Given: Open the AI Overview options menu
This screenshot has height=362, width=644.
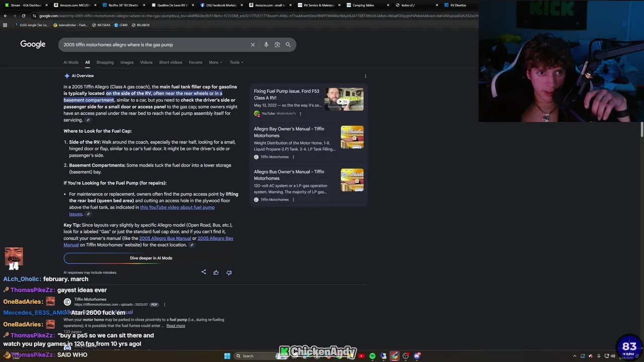Looking at the screenshot, I should coord(365,76).
